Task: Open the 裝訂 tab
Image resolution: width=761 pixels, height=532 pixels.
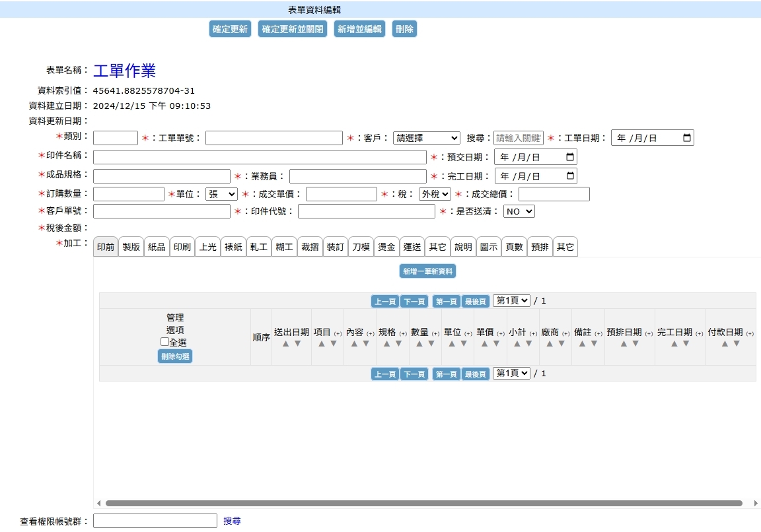Action: tap(336, 247)
